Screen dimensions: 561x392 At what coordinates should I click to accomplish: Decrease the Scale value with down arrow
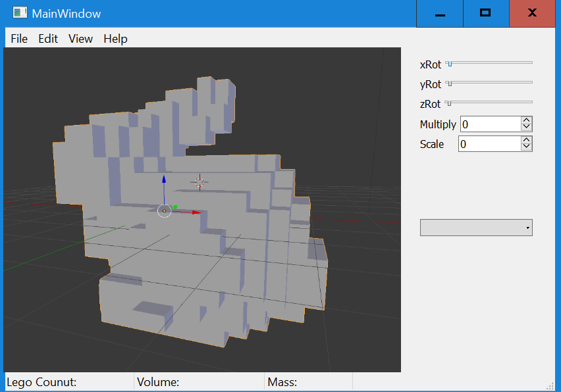pos(526,147)
